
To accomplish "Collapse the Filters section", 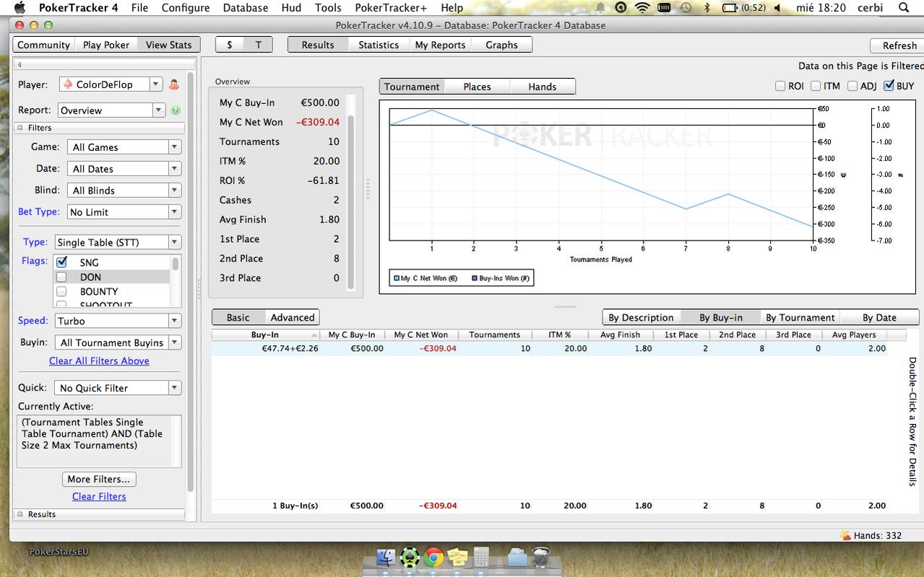I will [20, 128].
